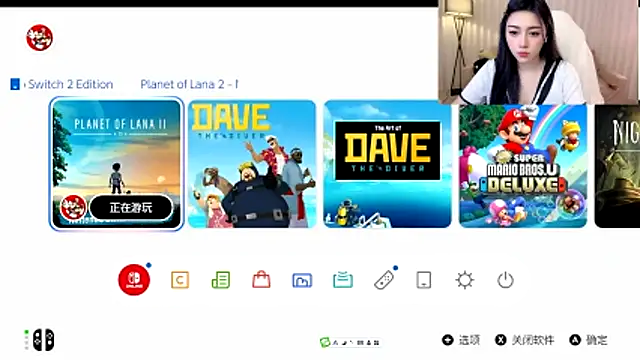The width and height of the screenshot is (640, 360).
Task: Open the Virtual Game Cards icon
Action: [x=424, y=280]
